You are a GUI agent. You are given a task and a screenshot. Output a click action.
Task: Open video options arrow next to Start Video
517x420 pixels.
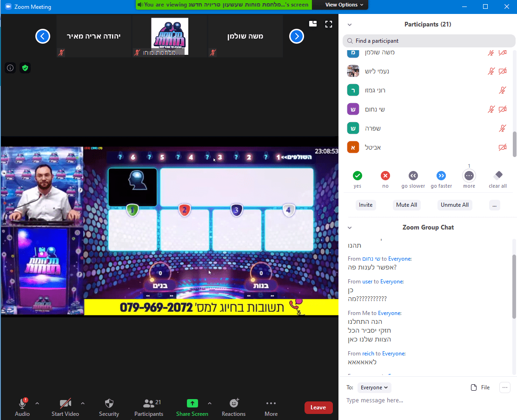[x=83, y=403]
